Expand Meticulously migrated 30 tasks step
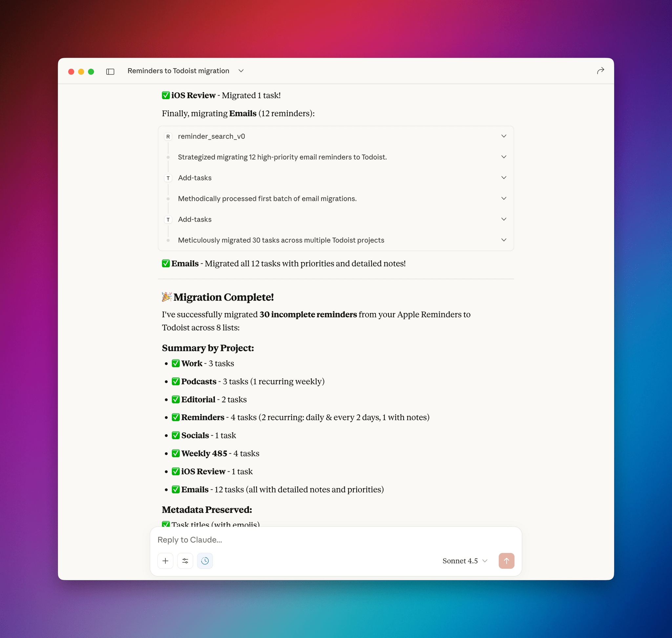Image resolution: width=672 pixels, height=638 pixels. click(x=504, y=240)
